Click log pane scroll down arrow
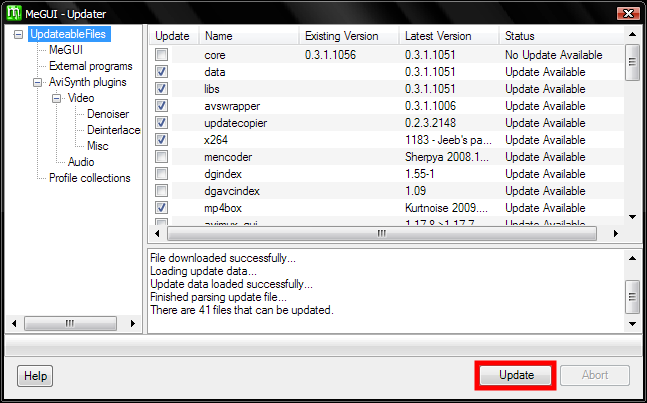The image size is (647, 403). point(632,324)
